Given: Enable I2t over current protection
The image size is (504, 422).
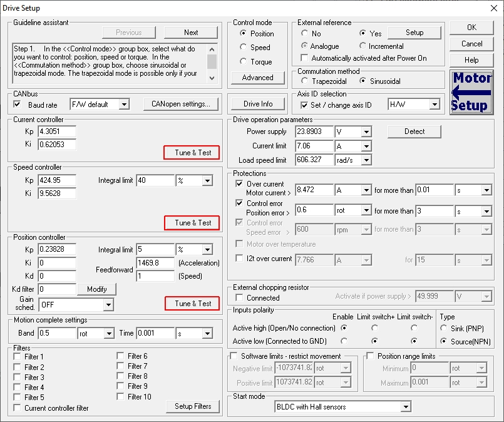Looking at the screenshot, I should [x=239, y=258].
